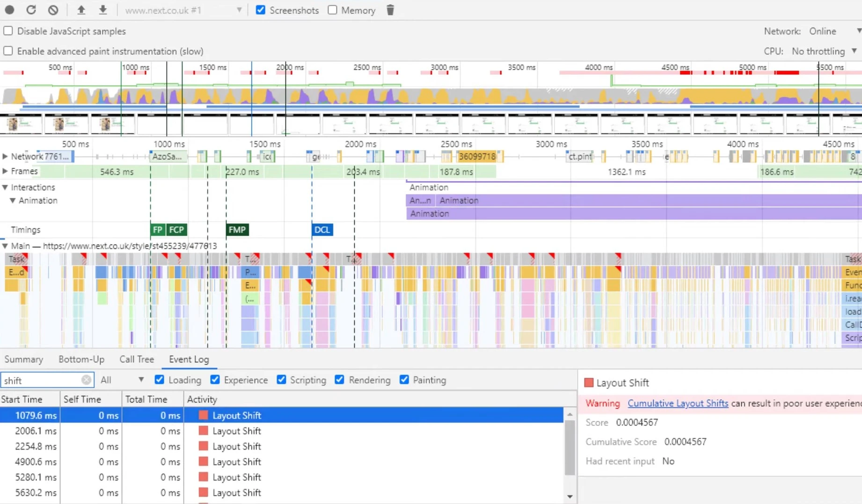862x504 pixels.
Task: Select the 1362.1 ms frame
Action: click(627, 172)
